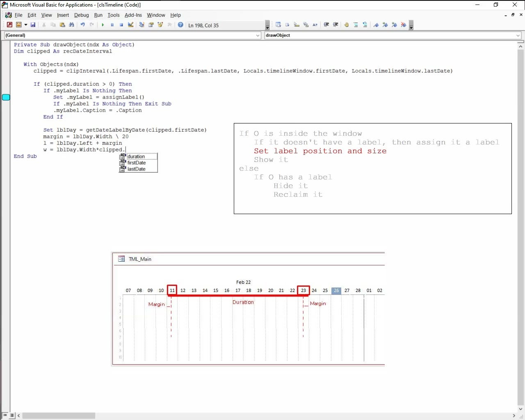
Task: Undo the last code edit
Action: 83,25
